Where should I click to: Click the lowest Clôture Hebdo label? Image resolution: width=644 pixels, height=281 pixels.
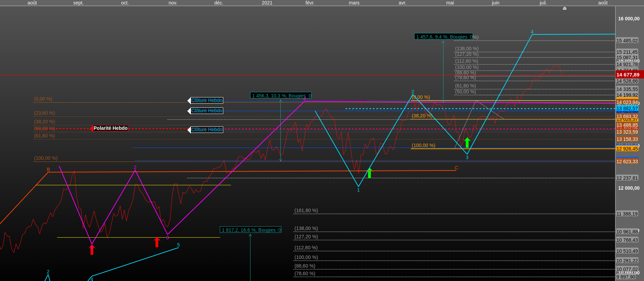207,129
